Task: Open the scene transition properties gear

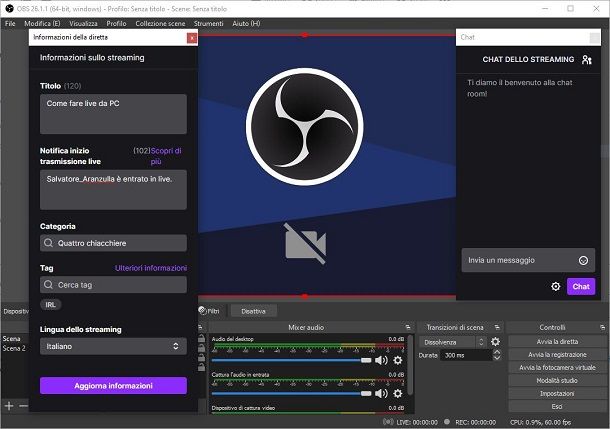Action: [x=495, y=342]
